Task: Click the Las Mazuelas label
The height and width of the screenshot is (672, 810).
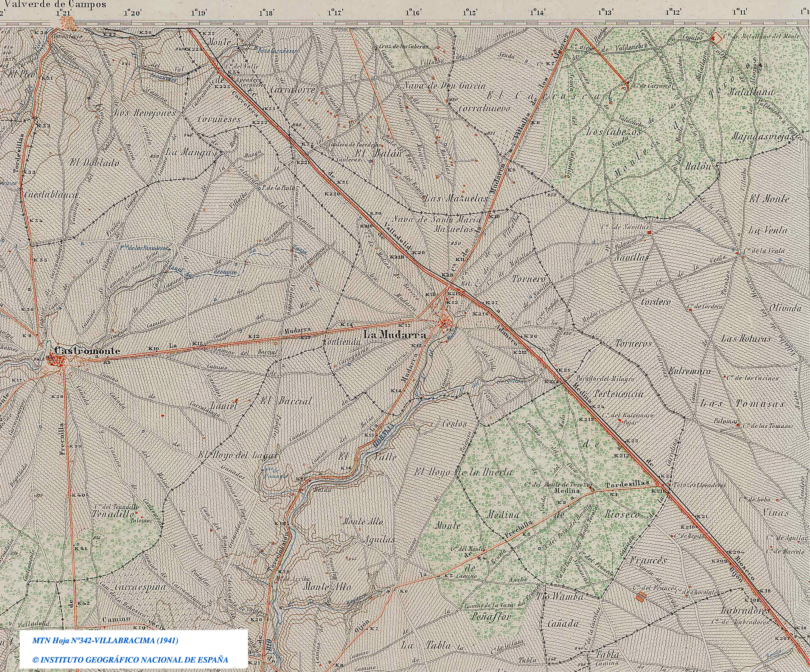Action: tap(455, 199)
